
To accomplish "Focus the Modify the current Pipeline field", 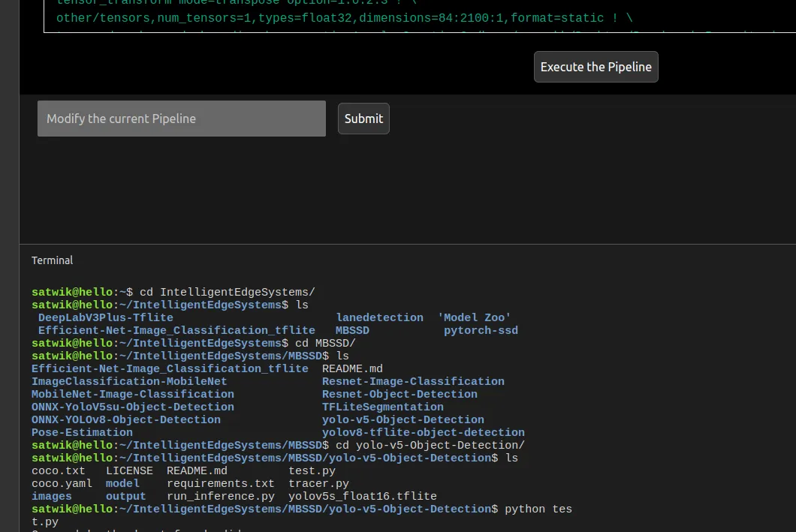I will 182,119.
